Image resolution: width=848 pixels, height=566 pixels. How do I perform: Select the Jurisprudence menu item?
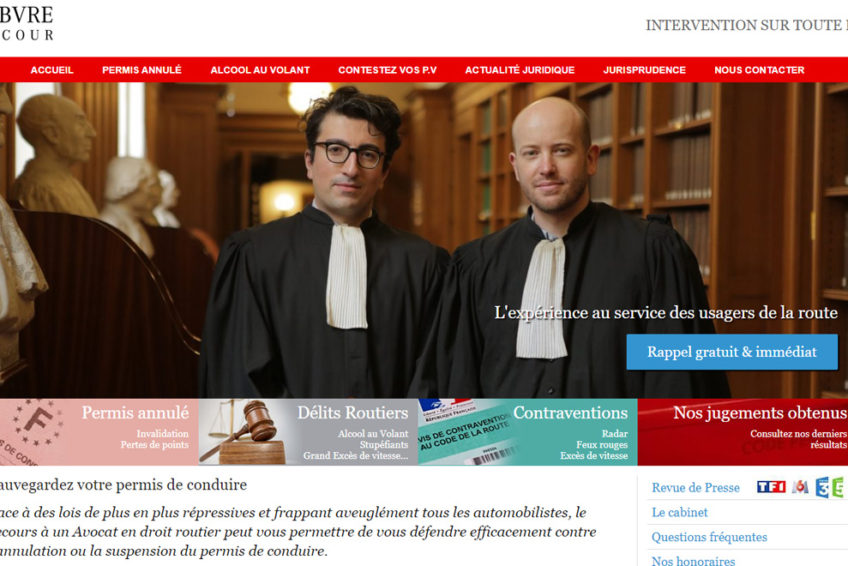point(645,70)
